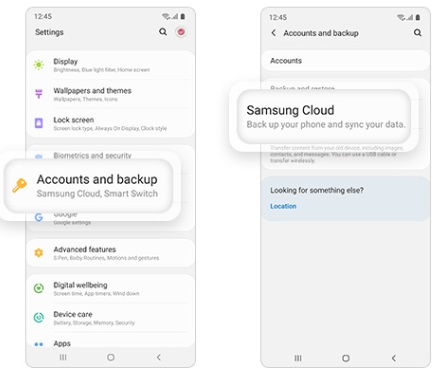Open Wallpapers and themes settings

pos(110,94)
